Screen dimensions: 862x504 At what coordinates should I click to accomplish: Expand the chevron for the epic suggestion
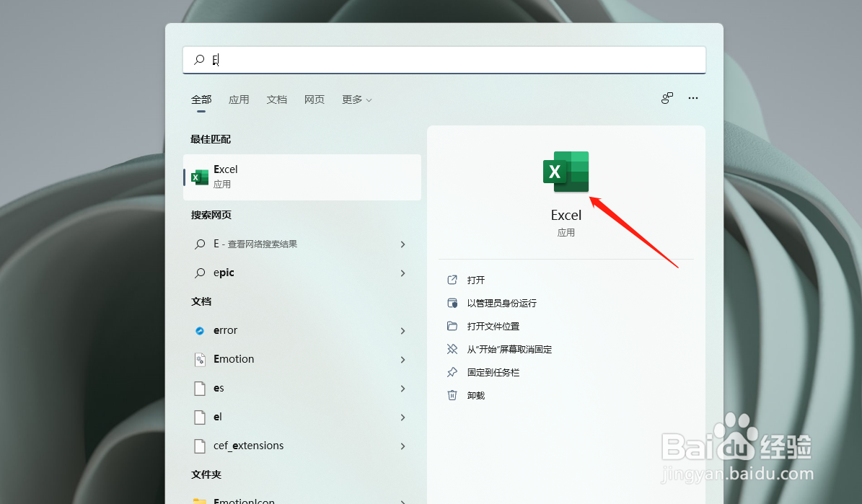pos(403,273)
